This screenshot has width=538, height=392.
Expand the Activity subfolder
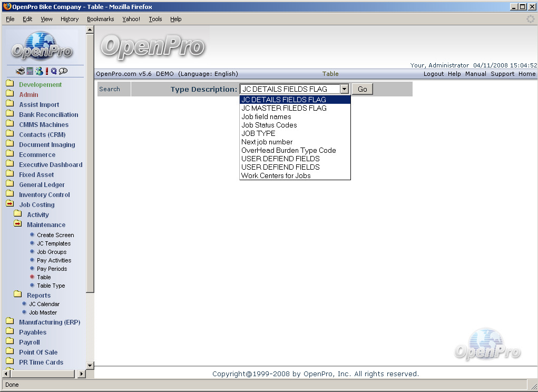pos(18,214)
